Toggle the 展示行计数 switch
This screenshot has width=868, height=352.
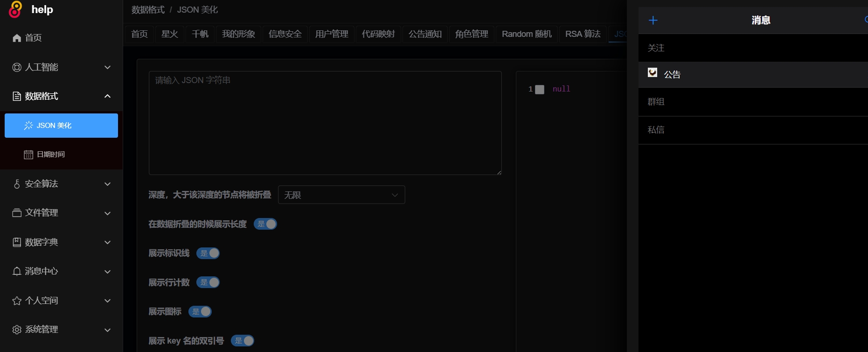208,282
